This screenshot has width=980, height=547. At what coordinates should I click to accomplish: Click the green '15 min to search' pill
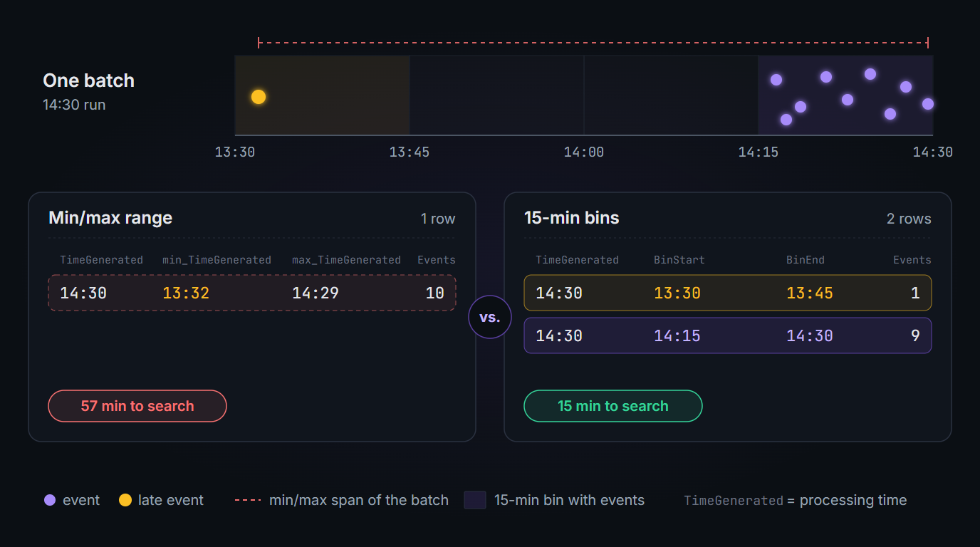(x=613, y=406)
